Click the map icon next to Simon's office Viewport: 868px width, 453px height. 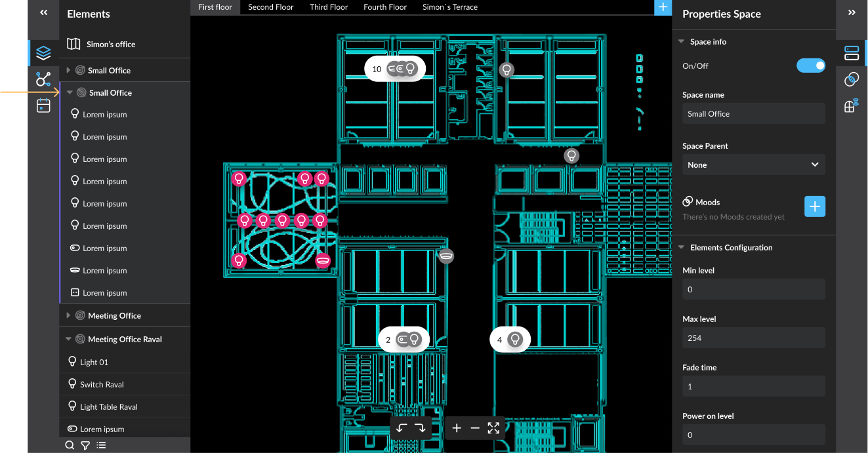(73, 44)
